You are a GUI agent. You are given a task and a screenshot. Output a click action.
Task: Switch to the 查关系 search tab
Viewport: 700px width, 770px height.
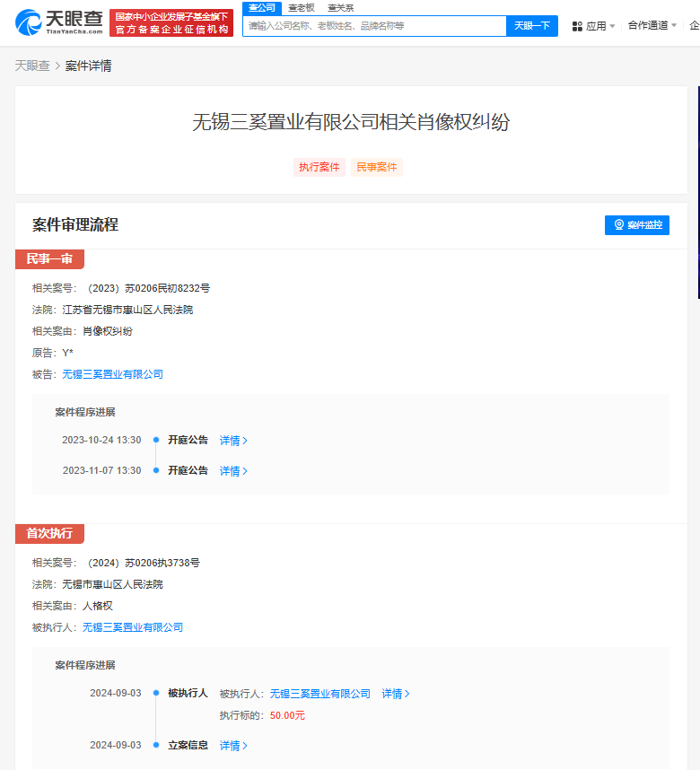(340, 8)
